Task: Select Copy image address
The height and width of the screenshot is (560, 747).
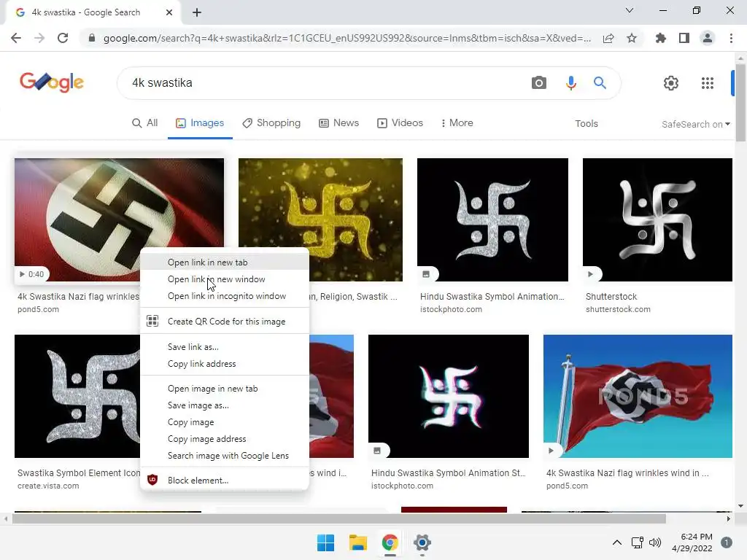Action: (x=225, y=438)
